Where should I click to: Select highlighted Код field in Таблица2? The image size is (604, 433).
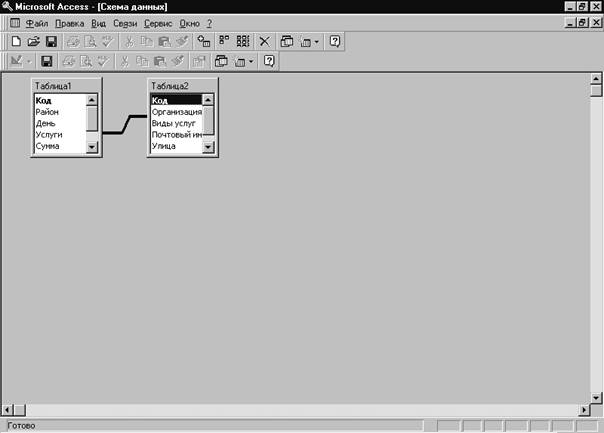click(176, 101)
